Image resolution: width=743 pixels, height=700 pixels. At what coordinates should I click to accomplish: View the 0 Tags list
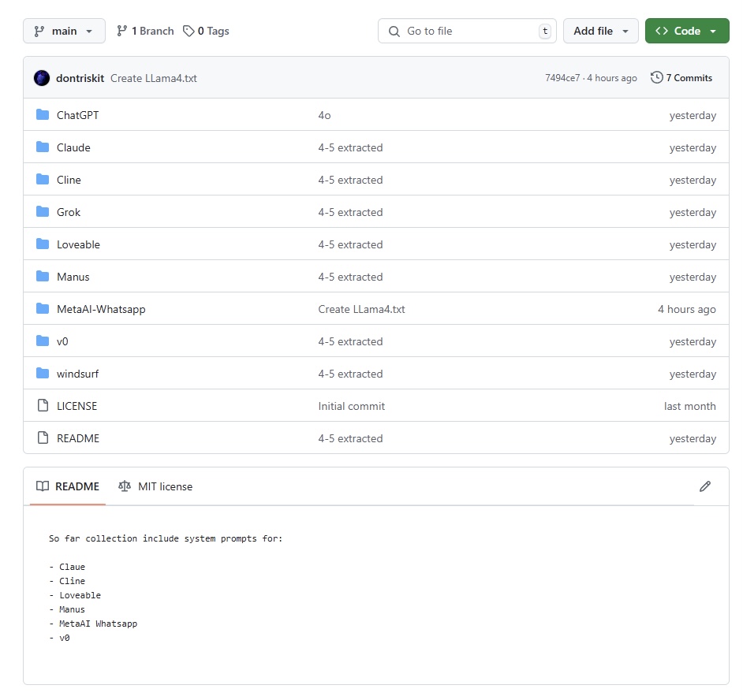[x=206, y=31]
